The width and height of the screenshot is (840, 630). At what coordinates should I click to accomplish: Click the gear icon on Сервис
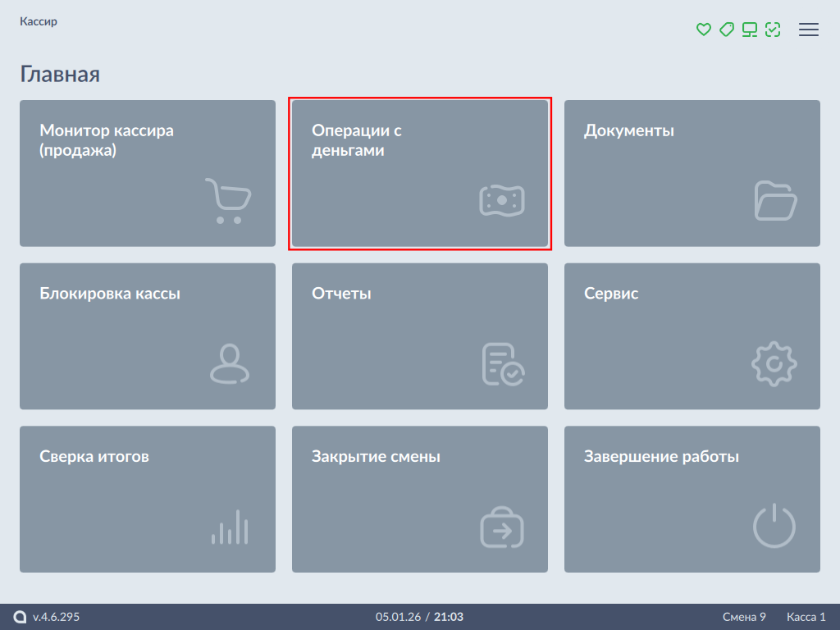pyautogui.click(x=774, y=364)
